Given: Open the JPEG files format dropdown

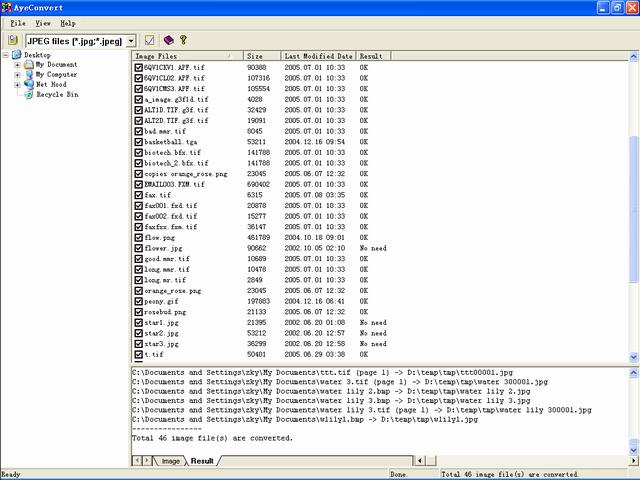Looking at the screenshot, I should (131, 40).
